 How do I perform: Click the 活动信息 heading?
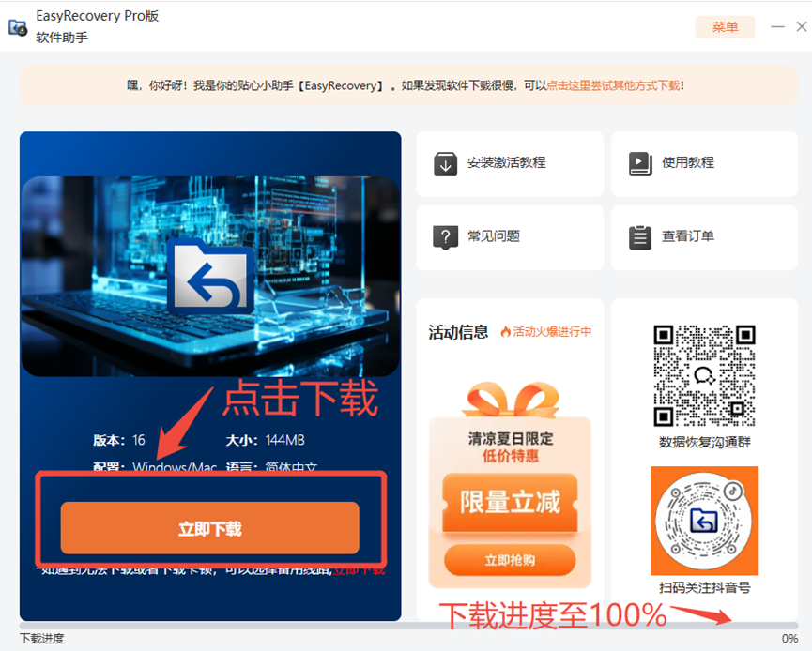[458, 332]
